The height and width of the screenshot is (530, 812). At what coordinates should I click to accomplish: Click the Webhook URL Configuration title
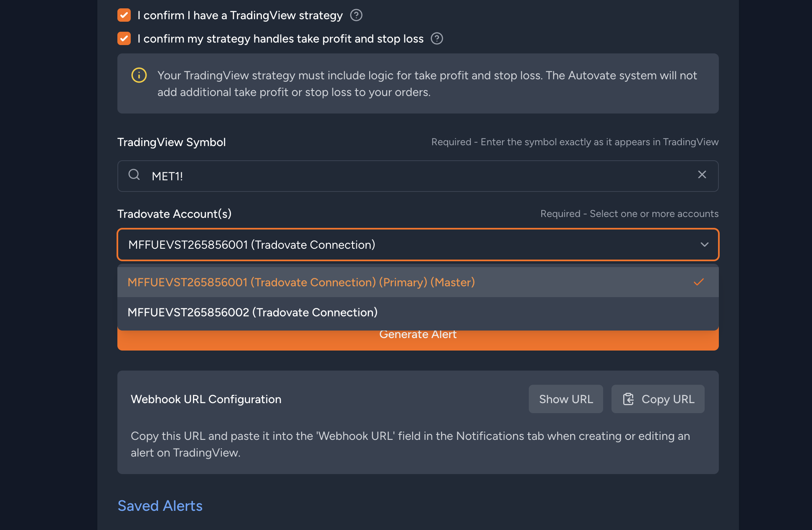coord(206,399)
